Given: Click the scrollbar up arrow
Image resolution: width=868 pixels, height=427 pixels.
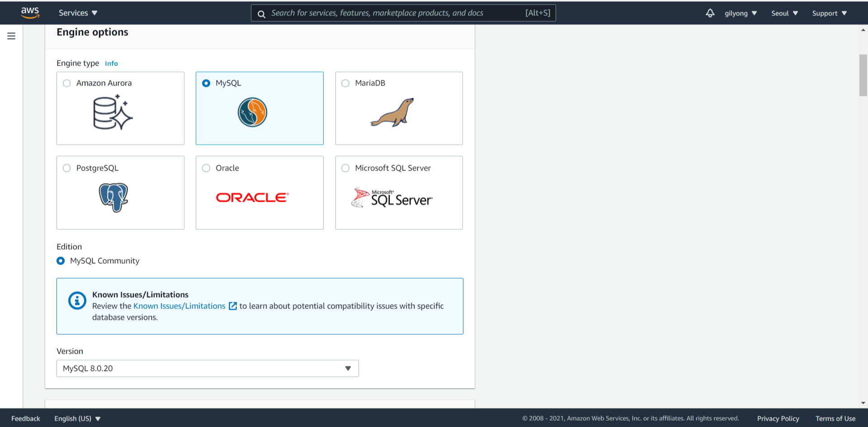Looking at the screenshot, I should (x=863, y=30).
